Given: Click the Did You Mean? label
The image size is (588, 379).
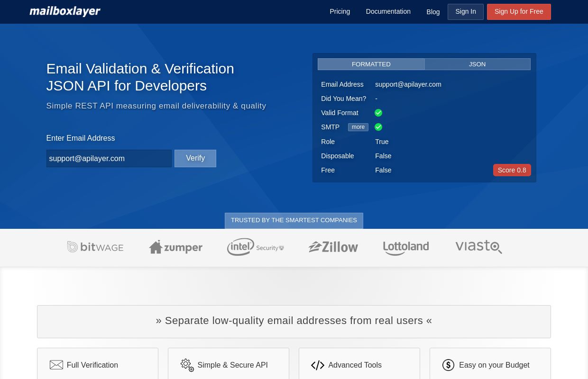Looking at the screenshot, I should (x=344, y=99).
